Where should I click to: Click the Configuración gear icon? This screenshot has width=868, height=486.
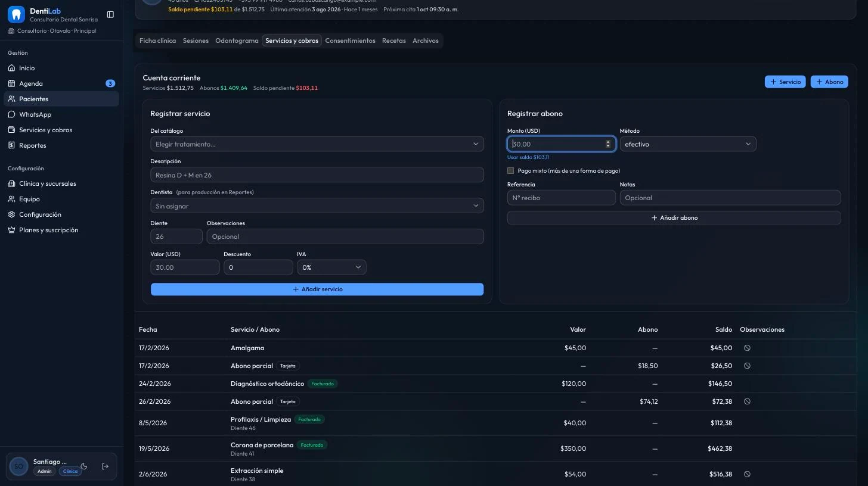click(12, 214)
